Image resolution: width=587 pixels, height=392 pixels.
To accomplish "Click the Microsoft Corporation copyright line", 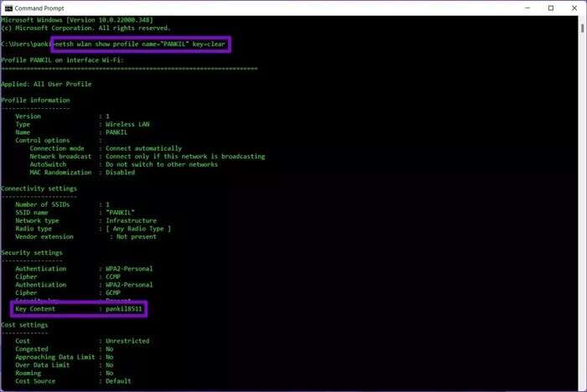I will (86, 28).
